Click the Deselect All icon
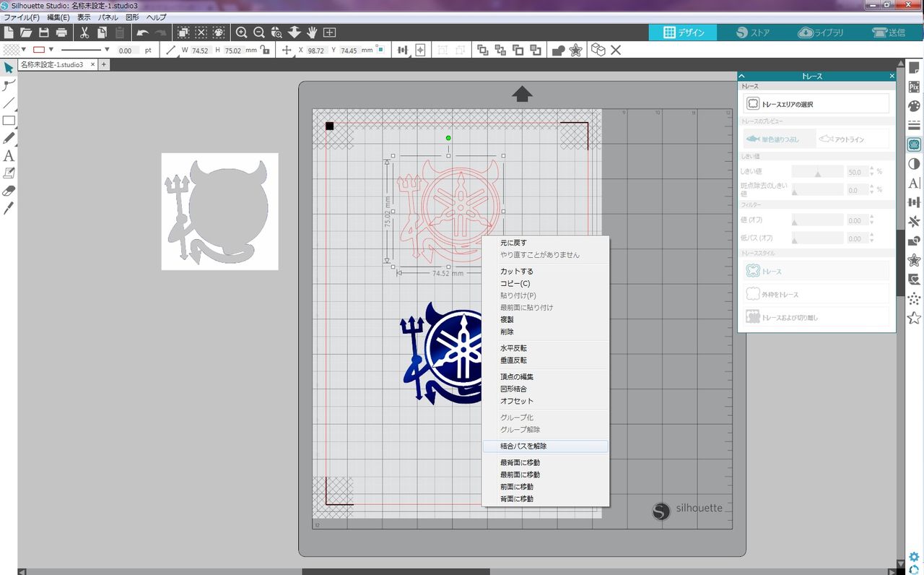 pyautogui.click(x=201, y=33)
